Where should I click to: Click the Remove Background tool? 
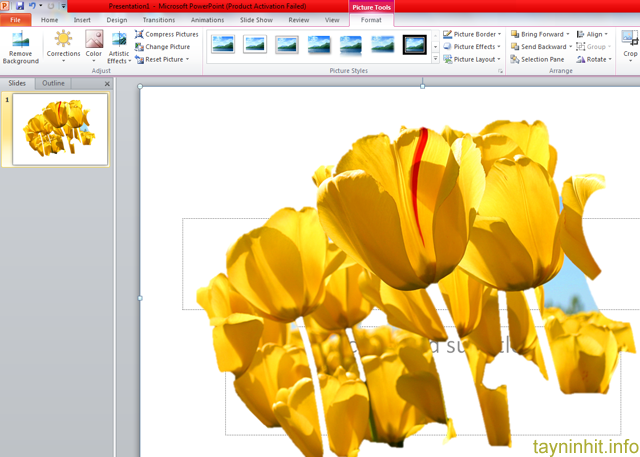pyautogui.click(x=20, y=46)
